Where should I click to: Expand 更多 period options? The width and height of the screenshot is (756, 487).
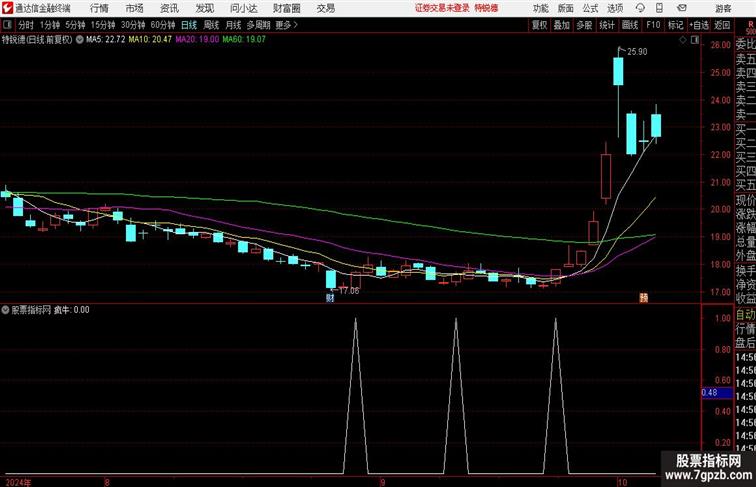pos(286,25)
